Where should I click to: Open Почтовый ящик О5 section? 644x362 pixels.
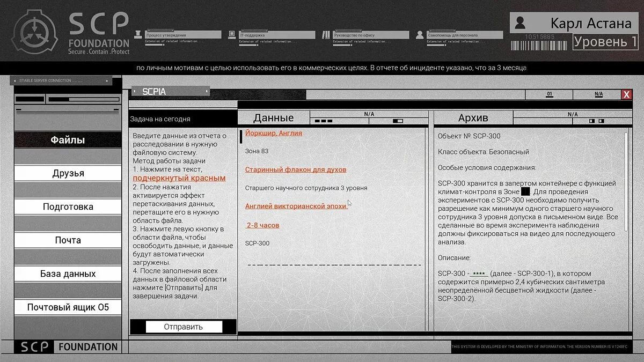(68, 307)
